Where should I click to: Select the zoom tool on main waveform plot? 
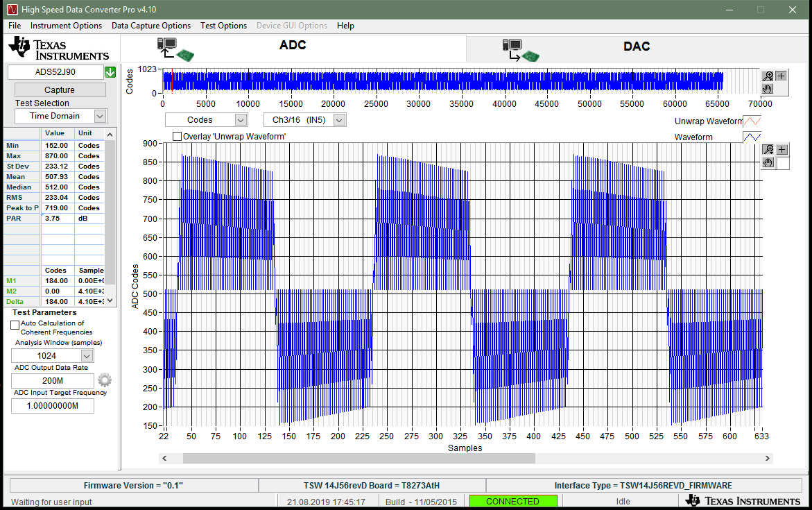(x=768, y=149)
